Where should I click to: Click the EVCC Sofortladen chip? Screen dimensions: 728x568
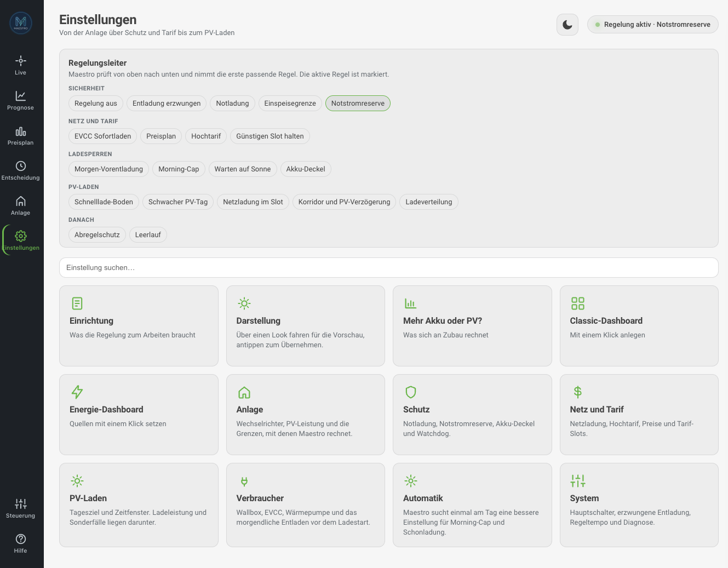tap(103, 136)
